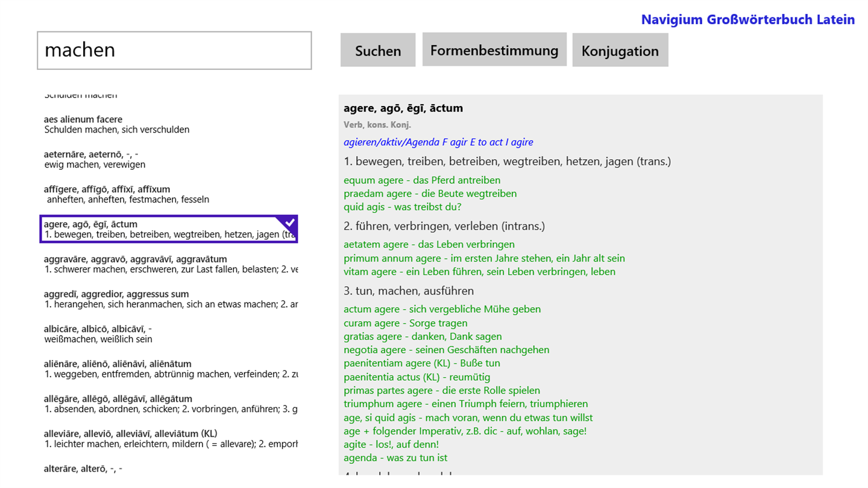This screenshot has height=488, width=868.
Task: Toggle checkmark on selected agere entry
Action: click(290, 222)
